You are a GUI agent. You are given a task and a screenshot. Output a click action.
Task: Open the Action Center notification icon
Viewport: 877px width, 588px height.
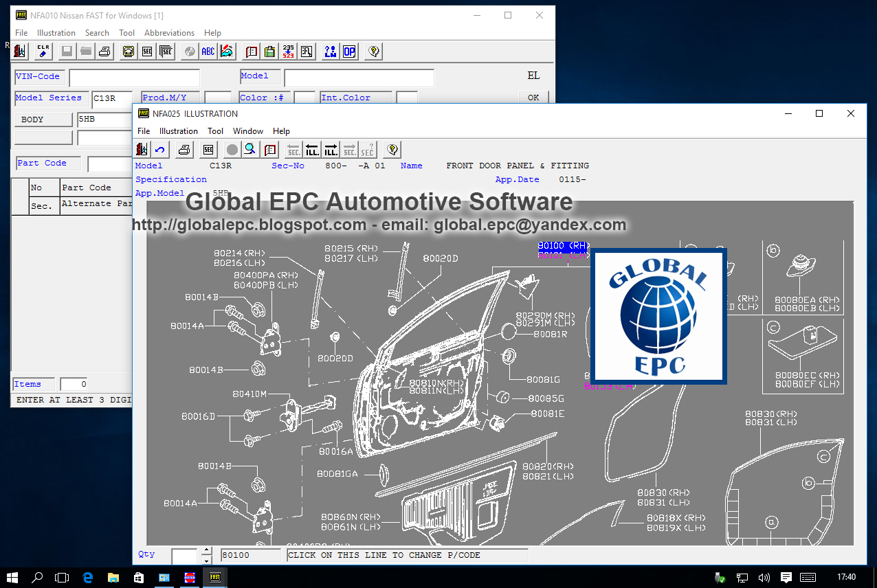[x=786, y=578]
